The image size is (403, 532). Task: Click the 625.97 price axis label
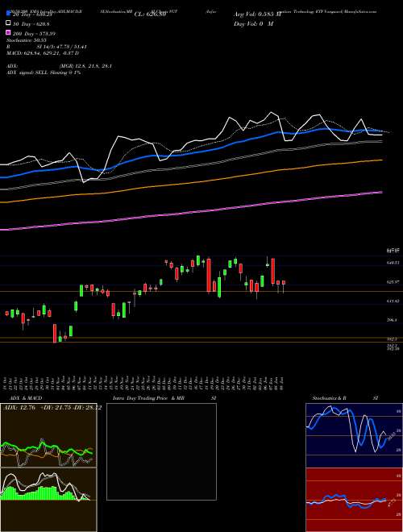[x=393, y=281]
